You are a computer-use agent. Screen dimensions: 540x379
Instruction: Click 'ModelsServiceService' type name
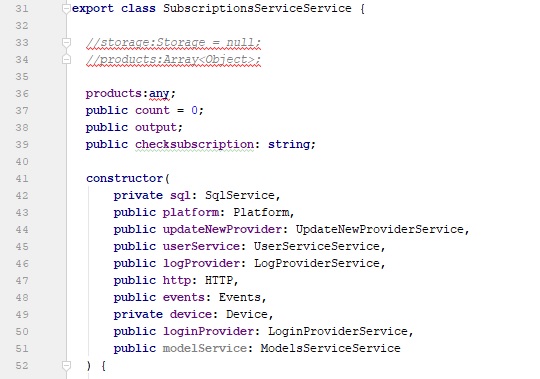(331, 348)
